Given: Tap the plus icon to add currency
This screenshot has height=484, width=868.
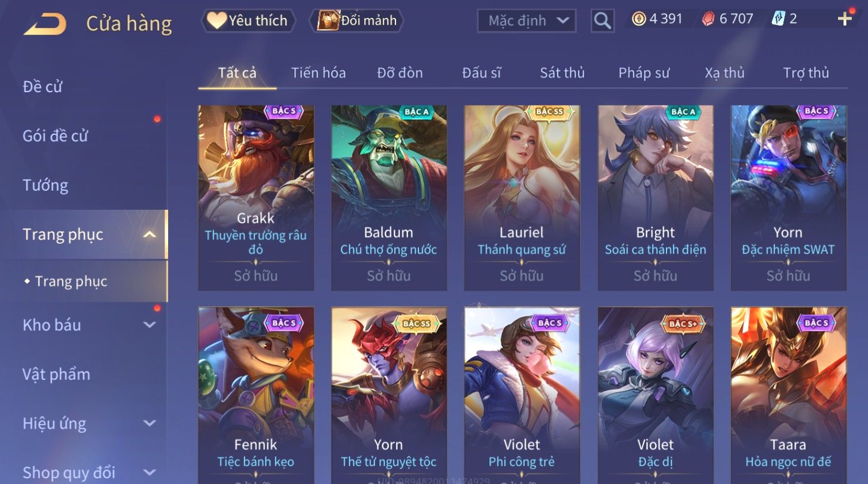Looking at the screenshot, I should tap(844, 19).
